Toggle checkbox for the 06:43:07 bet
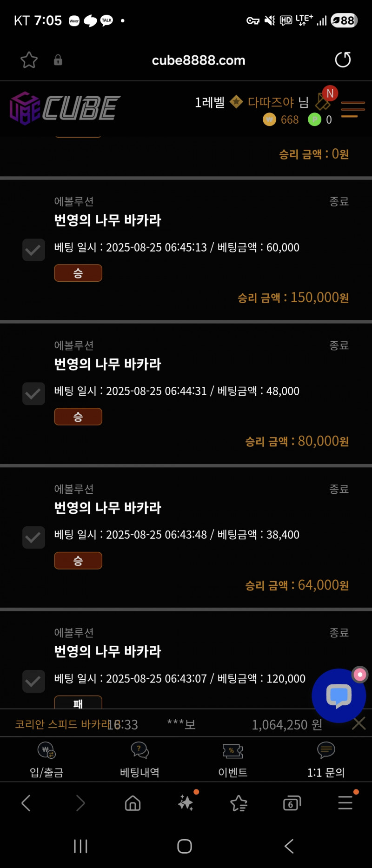372x868 pixels. click(33, 681)
